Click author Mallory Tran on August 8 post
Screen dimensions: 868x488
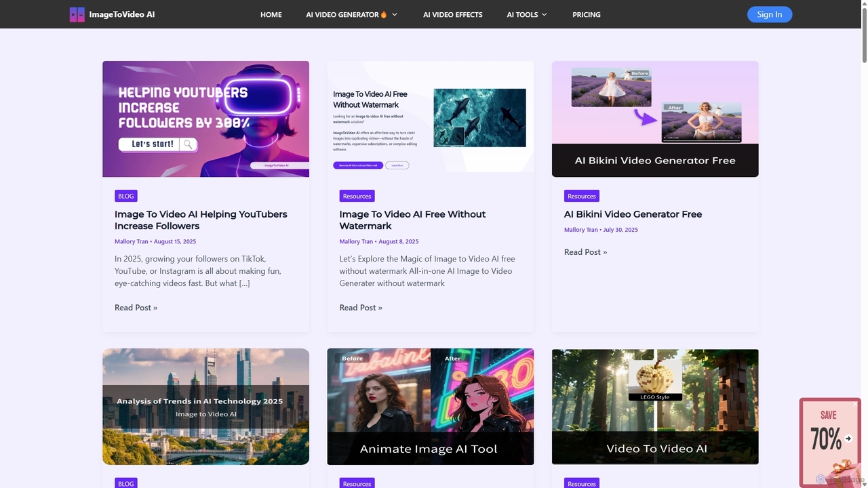click(x=356, y=241)
